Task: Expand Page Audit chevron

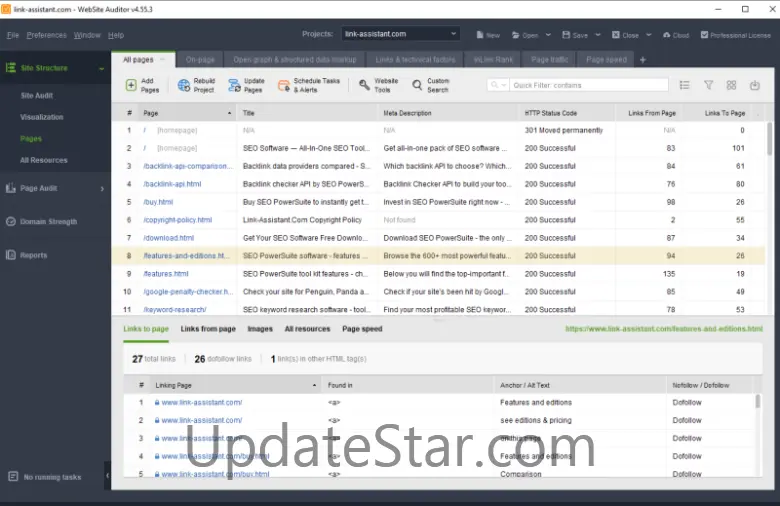Action: 102,189
